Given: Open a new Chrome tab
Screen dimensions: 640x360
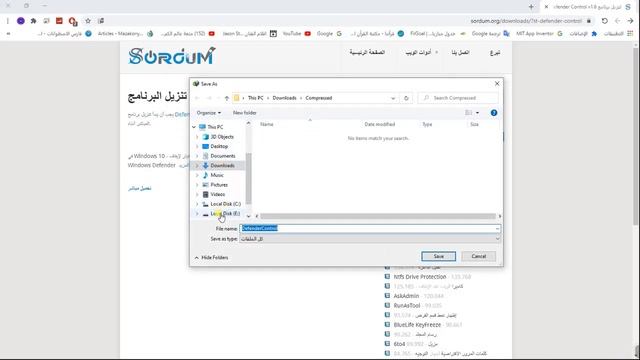Looking at the screenshot, I should (531, 7).
